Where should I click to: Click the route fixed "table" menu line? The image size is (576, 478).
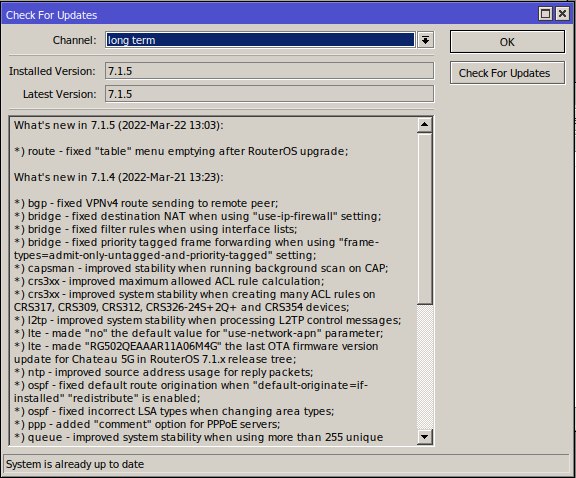[181, 151]
